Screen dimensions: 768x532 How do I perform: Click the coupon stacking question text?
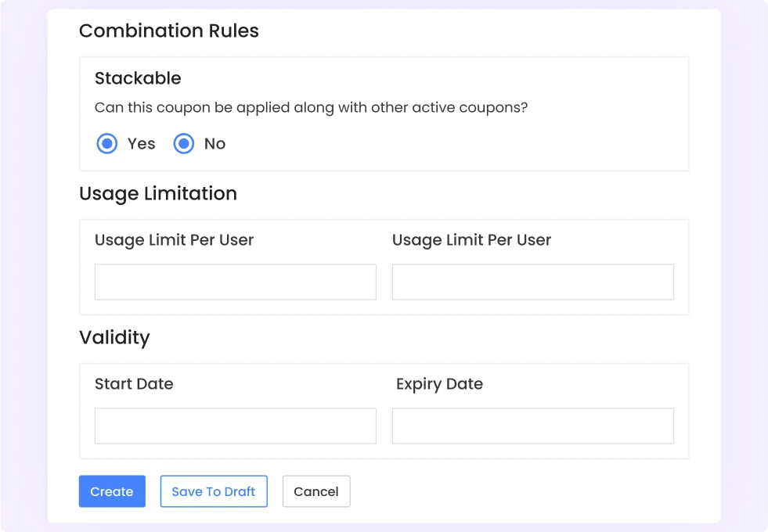(311, 108)
